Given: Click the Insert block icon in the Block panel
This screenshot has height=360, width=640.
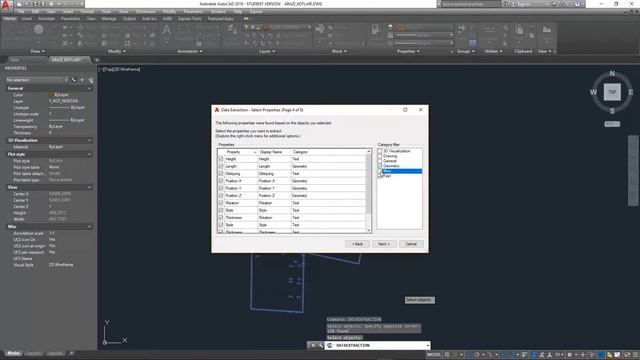Looking at the screenshot, I should [x=320, y=29].
